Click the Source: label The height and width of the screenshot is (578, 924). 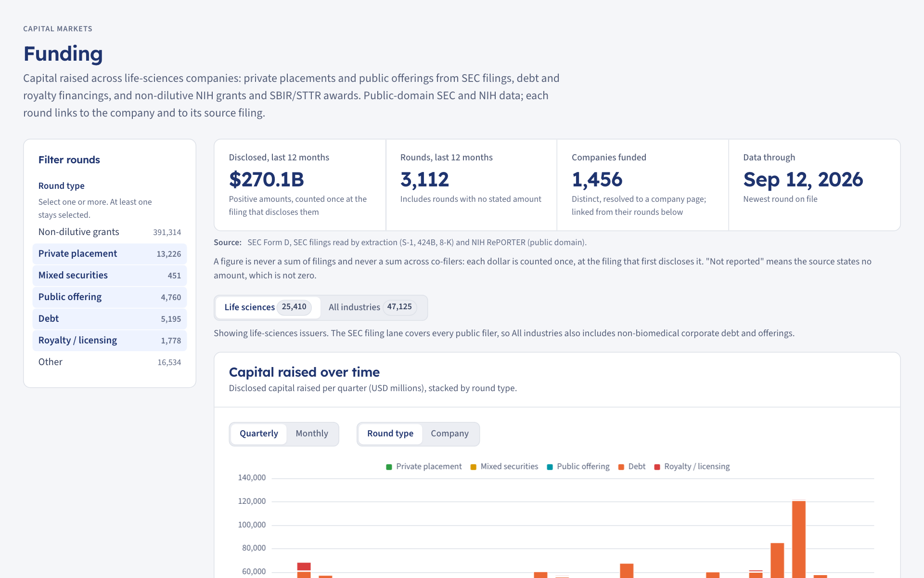[x=228, y=243]
